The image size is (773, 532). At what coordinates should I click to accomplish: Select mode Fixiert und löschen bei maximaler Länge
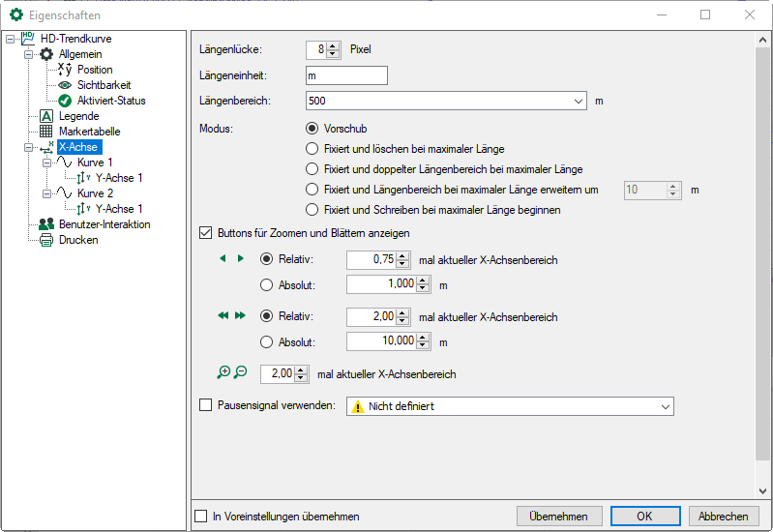[312, 149]
